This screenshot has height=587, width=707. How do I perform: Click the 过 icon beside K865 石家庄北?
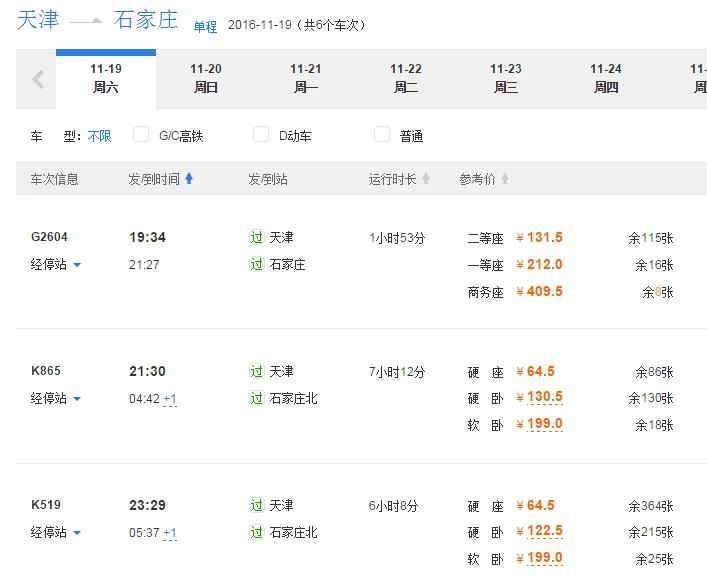[x=257, y=398]
